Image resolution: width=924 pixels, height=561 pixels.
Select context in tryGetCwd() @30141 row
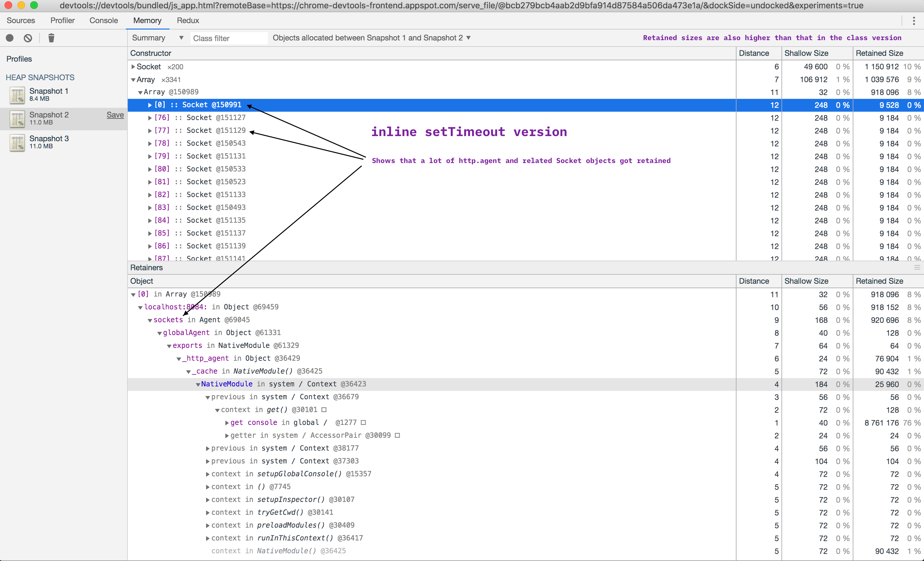click(525, 512)
